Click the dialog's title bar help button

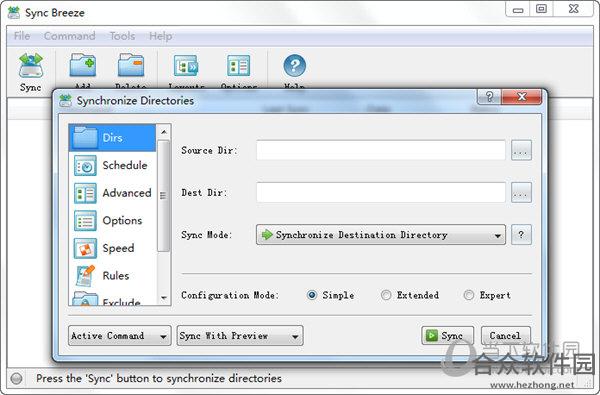pyautogui.click(x=489, y=97)
